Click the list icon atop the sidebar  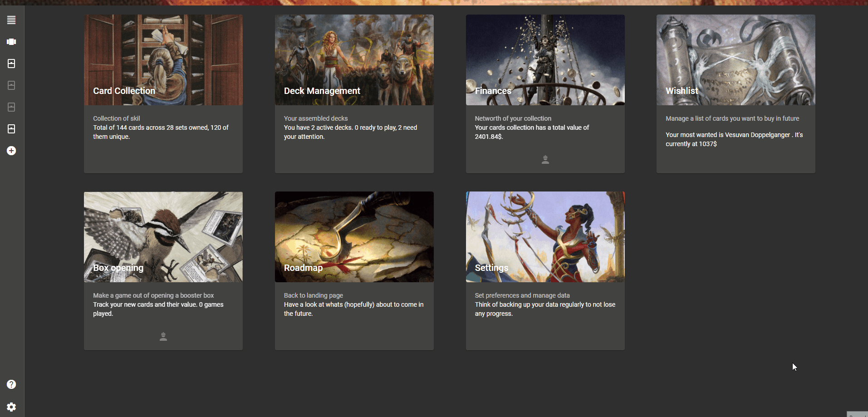click(11, 20)
